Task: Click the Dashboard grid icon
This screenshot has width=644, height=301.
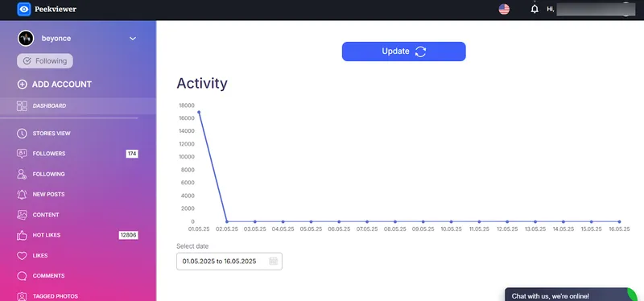Action: (x=22, y=106)
